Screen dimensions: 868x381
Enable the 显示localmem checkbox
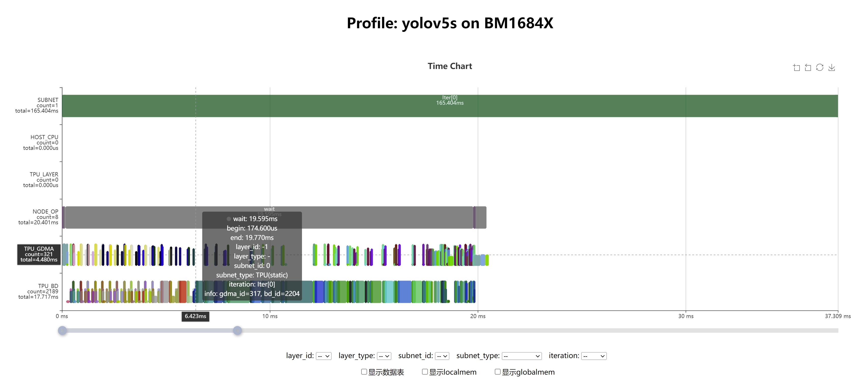pos(425,372)
